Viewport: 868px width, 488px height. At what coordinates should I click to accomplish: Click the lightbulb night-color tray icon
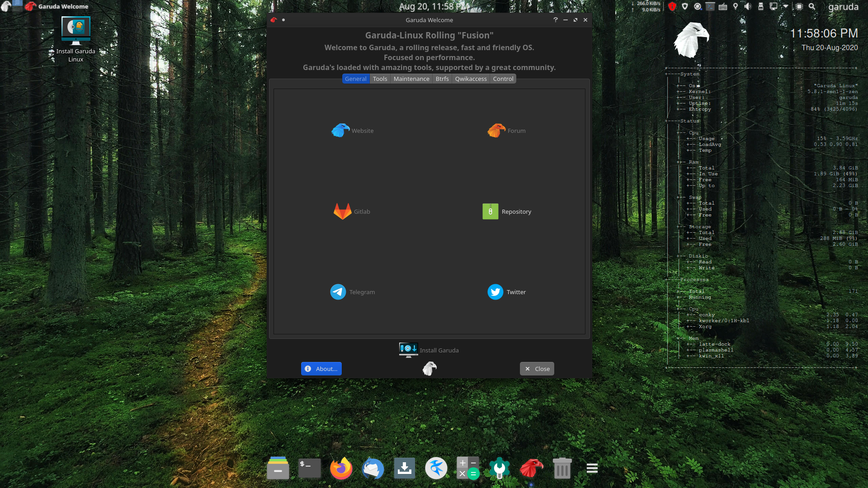(x=736, y=6)
